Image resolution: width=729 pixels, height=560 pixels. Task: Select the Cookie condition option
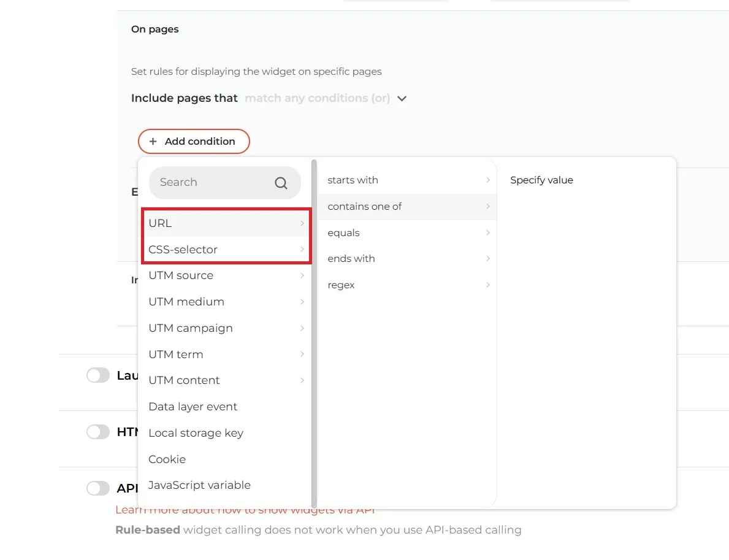[x=167, y=459]
